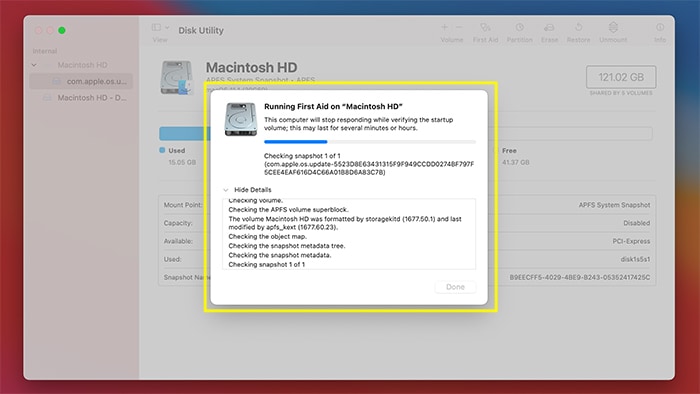Click the hard drive icon in First Aid dialog
Screen dimensions: 700x394
[x=241, y=119]
